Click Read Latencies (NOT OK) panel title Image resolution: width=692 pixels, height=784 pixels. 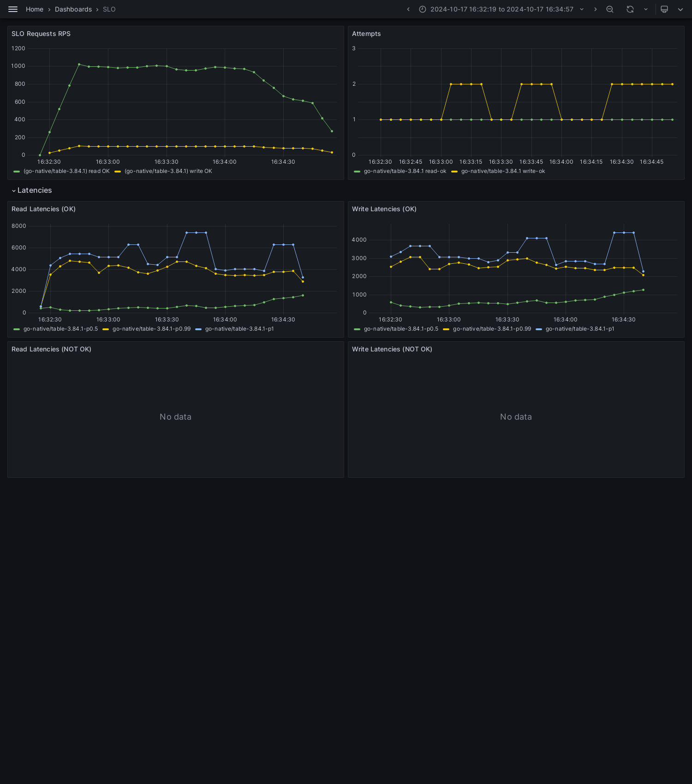51,349
